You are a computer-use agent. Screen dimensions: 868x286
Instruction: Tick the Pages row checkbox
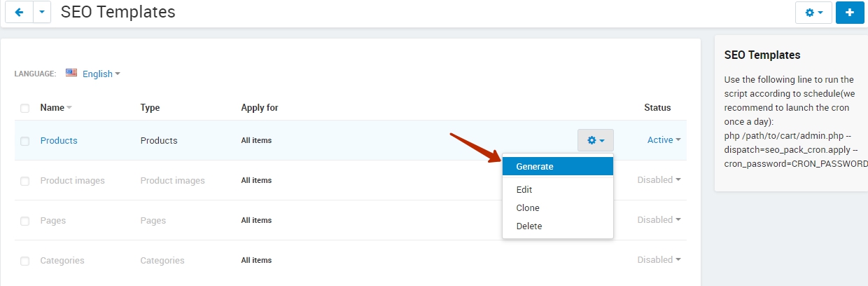pyautogui.click(x=25, y=221)
